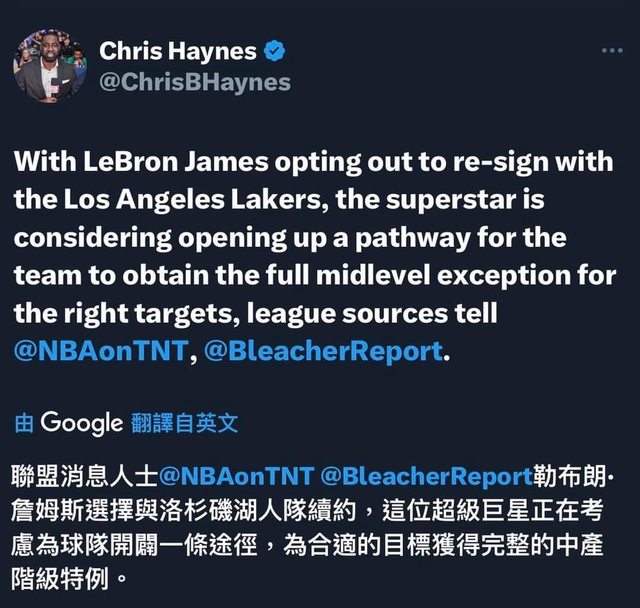Open @BleacherReport mention in Chinese translation
Viewport: 640px width, 608px height.
tap(427, 476)
